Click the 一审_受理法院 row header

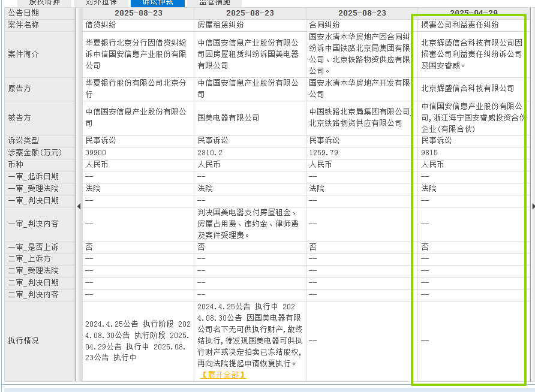[x=40, y=188]
